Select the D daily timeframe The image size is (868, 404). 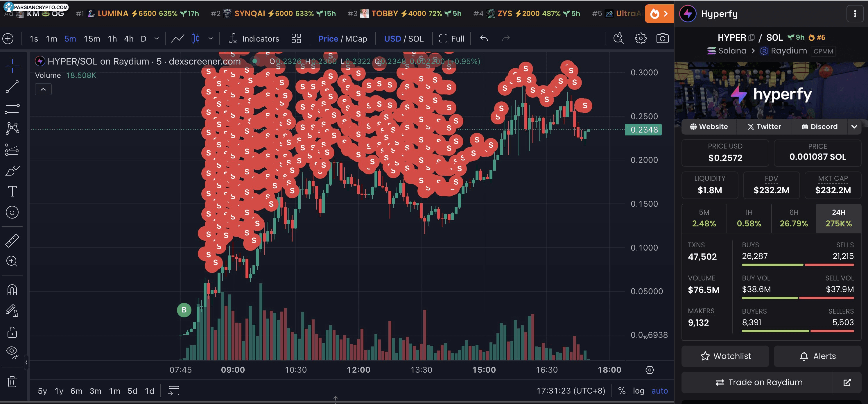[x=144, y=39]
